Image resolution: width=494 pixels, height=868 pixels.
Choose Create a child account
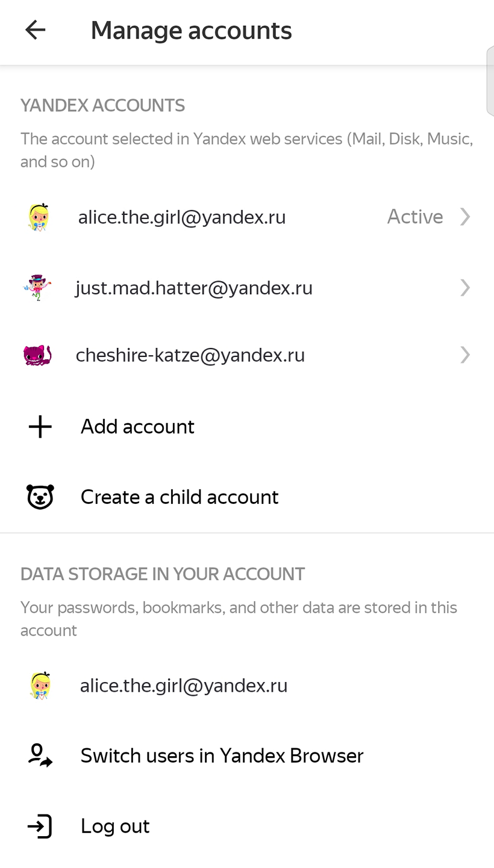click(247, 497)
